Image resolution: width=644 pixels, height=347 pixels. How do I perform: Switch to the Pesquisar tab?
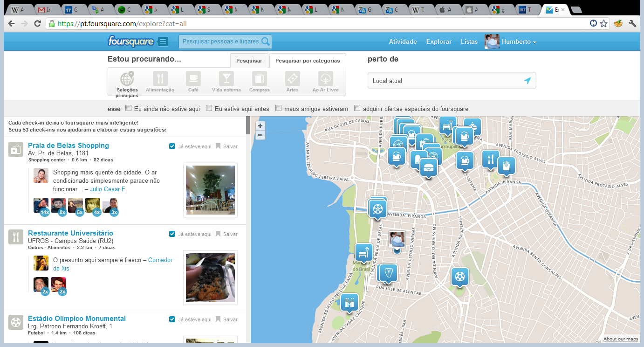point(249,61)
